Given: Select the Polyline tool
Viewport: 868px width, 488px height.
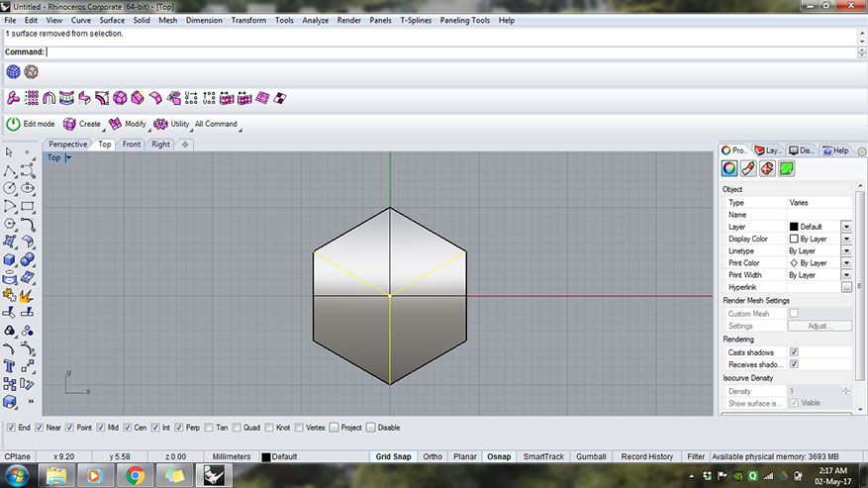Looking at the screenshot, I should pyautogui.click(x=9, y=170).
